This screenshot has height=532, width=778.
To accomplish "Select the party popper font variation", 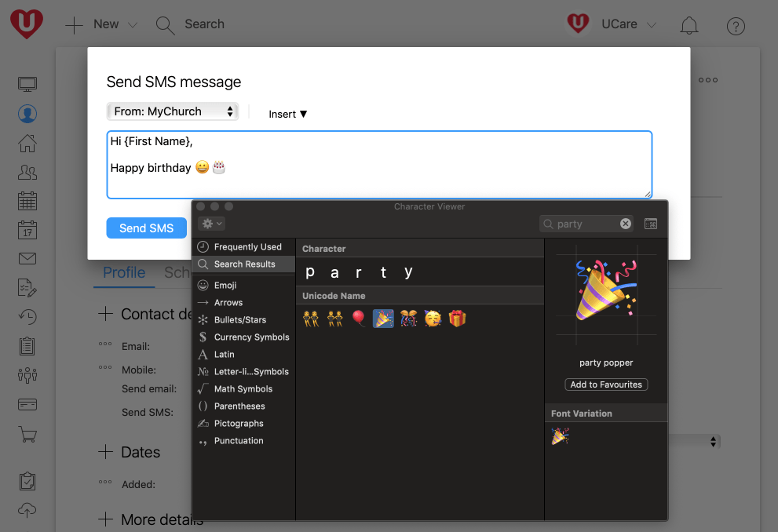I will [561, 436].
